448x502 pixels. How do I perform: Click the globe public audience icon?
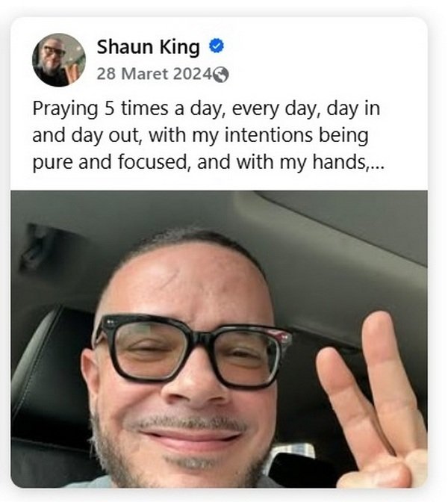tap(221, 75)
